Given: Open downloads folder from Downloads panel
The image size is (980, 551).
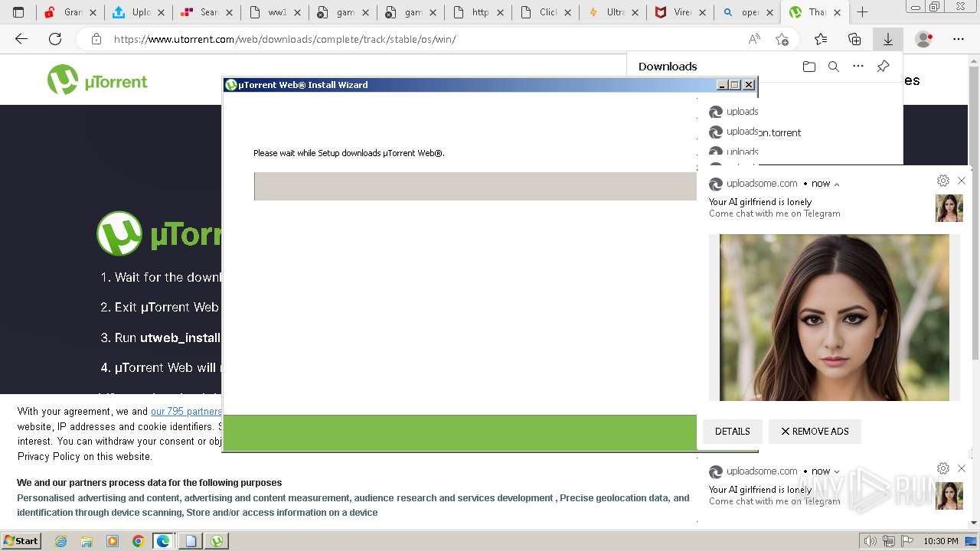Looking at the screenshot, I should pos(809,67).
